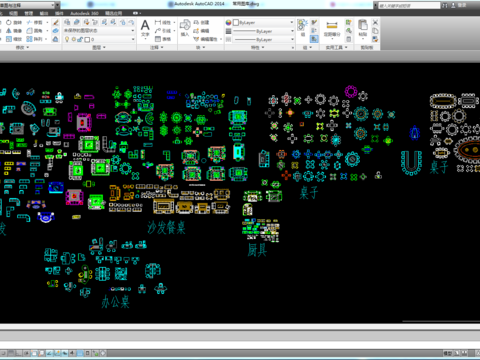Click the Group (组) icon
This screenshot has height=360, width=480.
coord(303,26)
